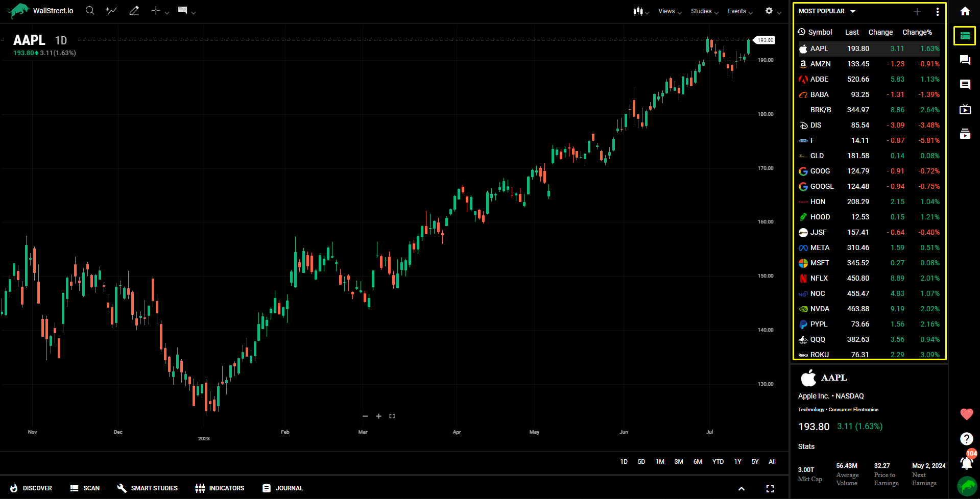Open the video library sidebar icon
This screenshot has width=980, height=499.
click(965, 134)
